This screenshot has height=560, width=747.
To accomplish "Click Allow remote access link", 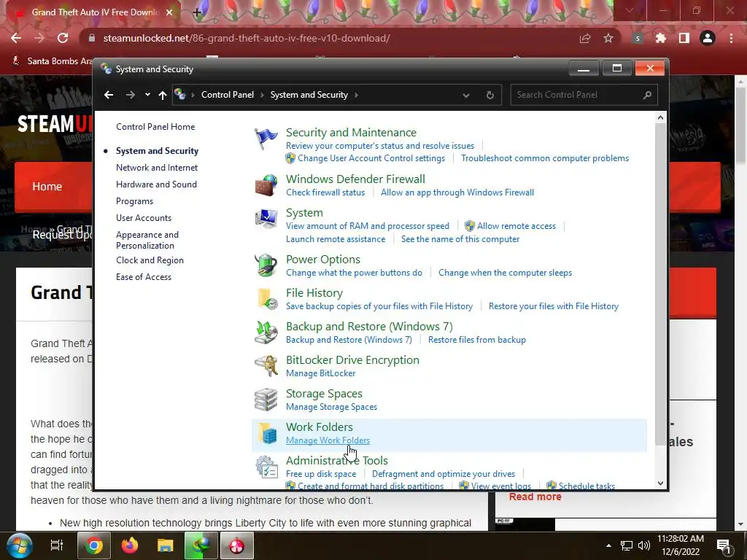I will (x=516, y=226).
